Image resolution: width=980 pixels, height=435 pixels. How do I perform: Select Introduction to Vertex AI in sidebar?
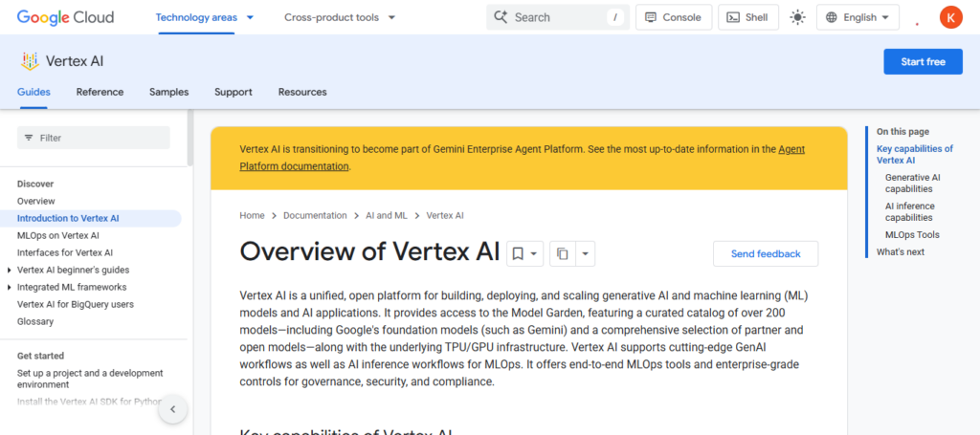point(68,218)
